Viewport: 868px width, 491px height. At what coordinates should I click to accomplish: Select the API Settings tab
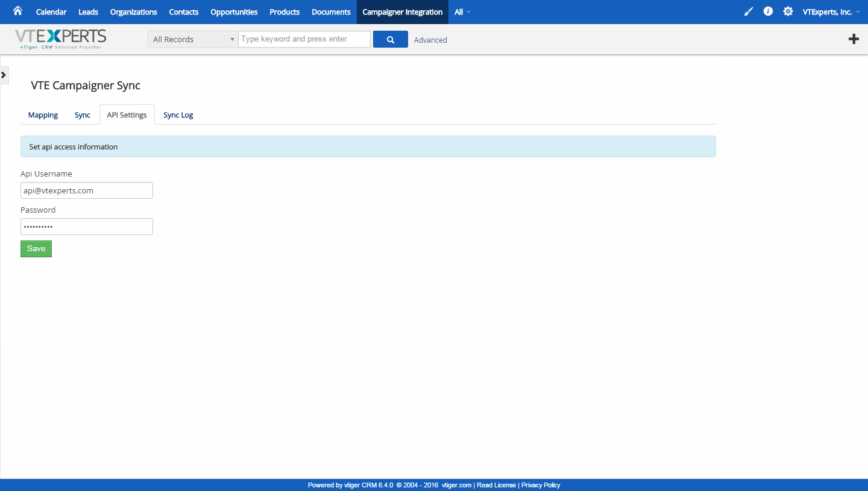(x=127, y=115)
